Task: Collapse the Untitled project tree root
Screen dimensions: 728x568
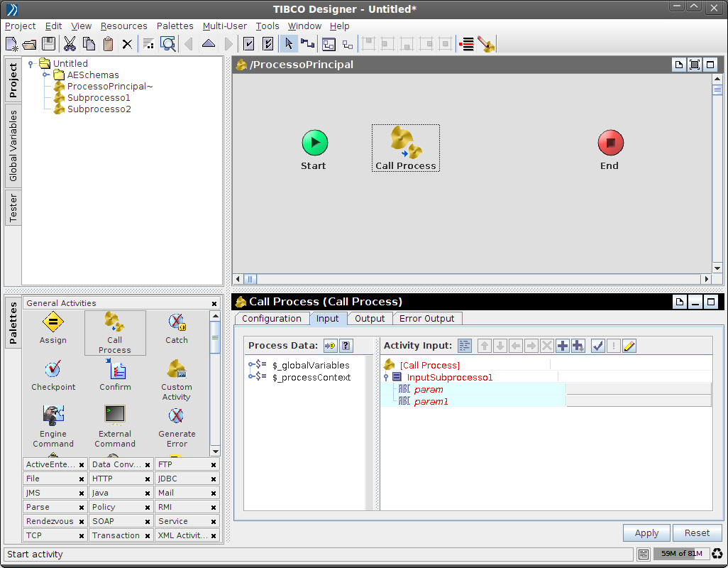Action: (x=31, y=64)
